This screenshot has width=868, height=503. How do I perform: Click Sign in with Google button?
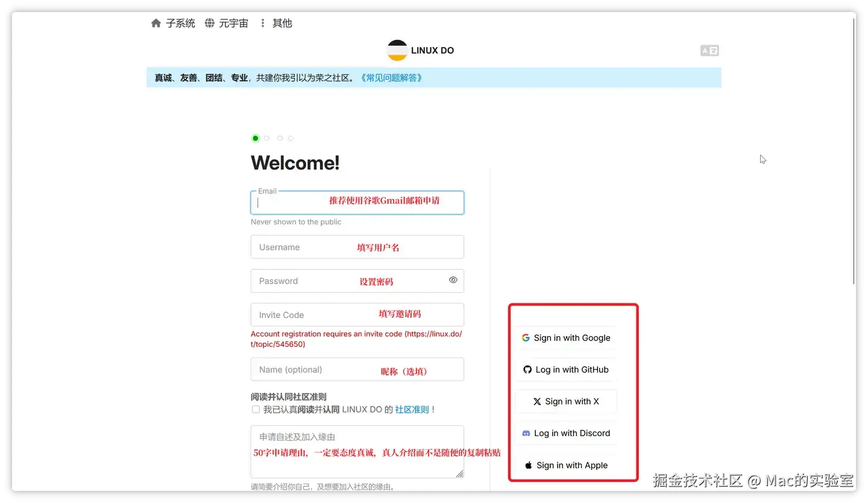pyautogui.click(x=566, y=338)
